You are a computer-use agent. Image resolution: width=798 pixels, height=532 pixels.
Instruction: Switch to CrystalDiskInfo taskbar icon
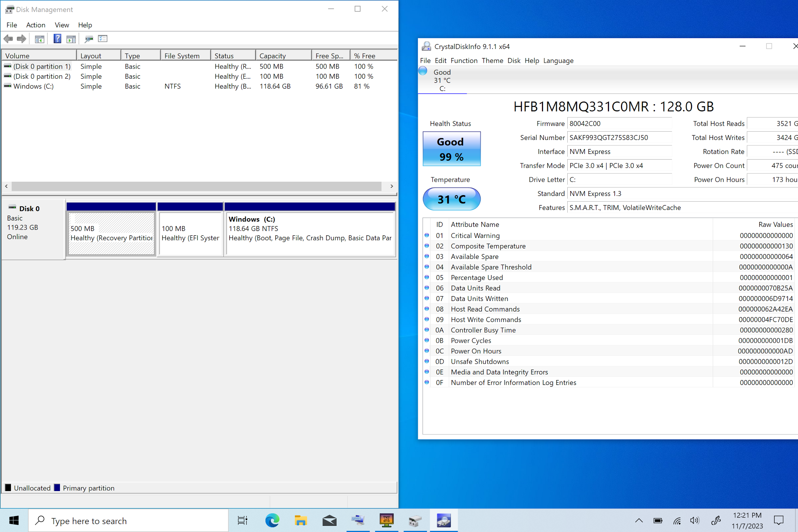pyautogui.click(x=444, y=520)
